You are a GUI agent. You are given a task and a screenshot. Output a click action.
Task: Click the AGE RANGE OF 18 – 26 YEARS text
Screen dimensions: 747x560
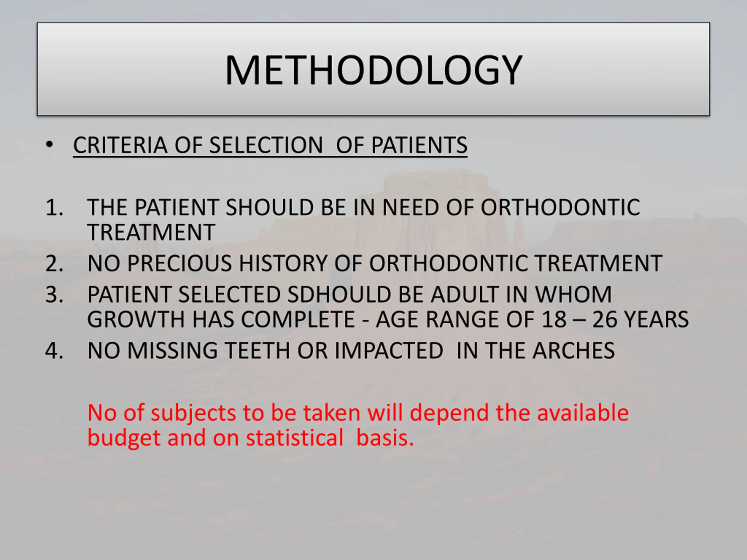click(x=532, y=319)
